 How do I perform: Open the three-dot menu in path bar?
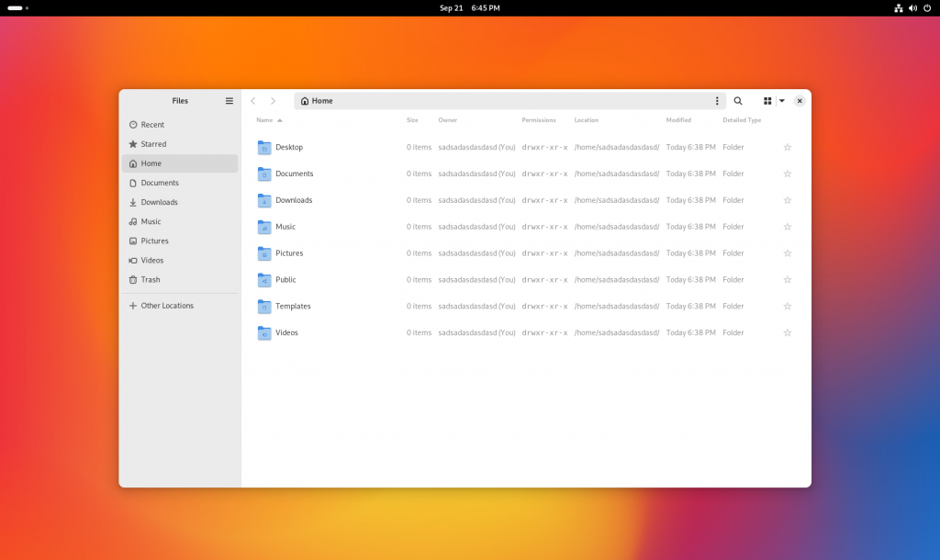point(717,101)
